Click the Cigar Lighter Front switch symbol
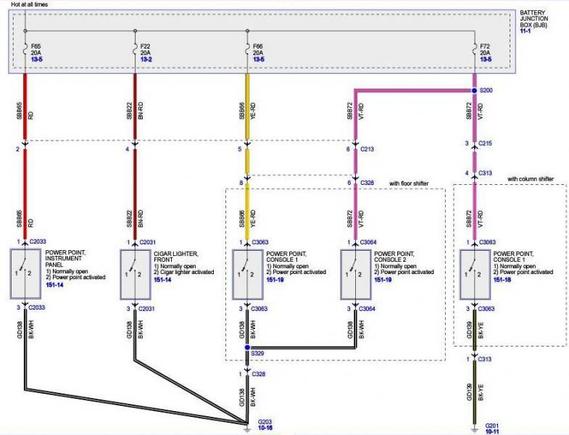Viewport: 569px width, 435px height. [x=135, y=274]
